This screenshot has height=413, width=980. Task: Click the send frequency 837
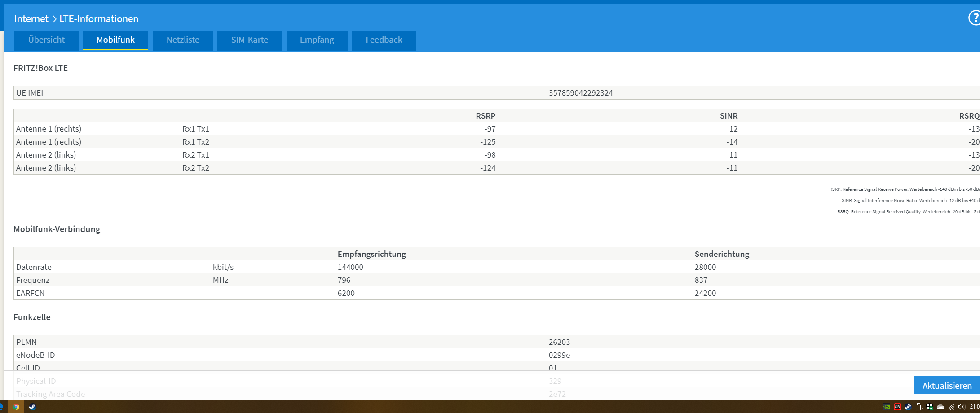(701, 280)
